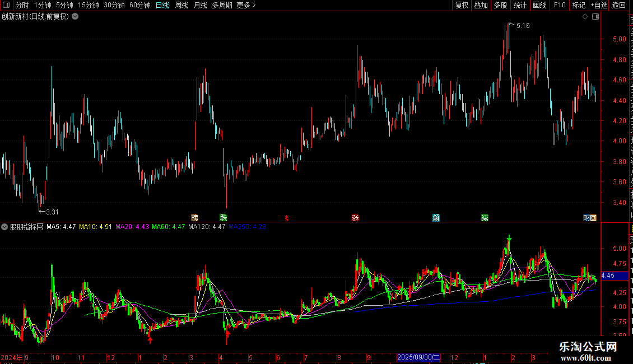Screen dimensions: 633x364
Task: Click the 财 financial report marker
Action: pyautogui.click(x=587, y=218)
